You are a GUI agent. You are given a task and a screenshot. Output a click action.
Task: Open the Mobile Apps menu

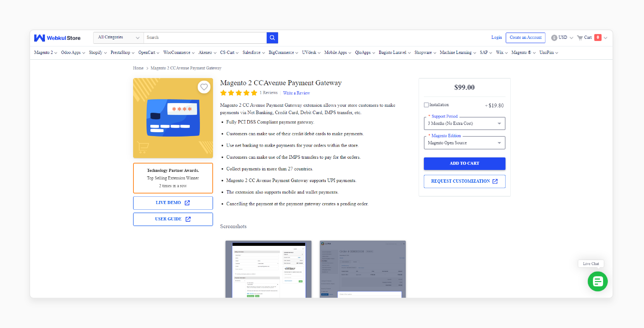point(338,53)
